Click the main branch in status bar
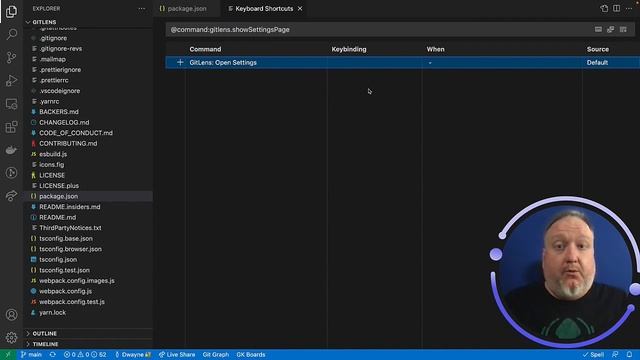Viewport: 640px width, 360px height. click(x=31, y=355)
